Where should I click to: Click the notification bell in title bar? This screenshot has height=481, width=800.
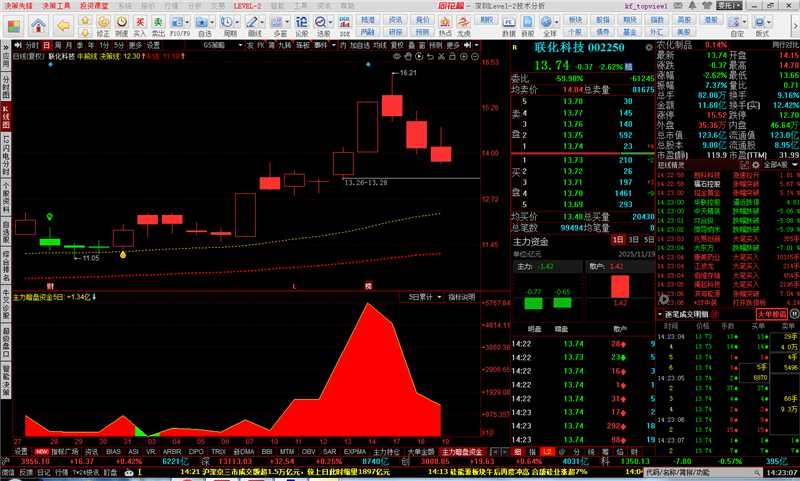click(x=692, y=6)
